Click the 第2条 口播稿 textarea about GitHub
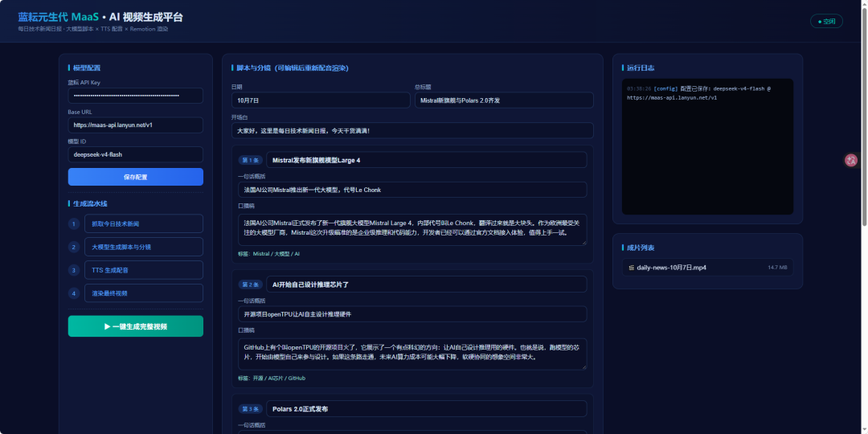 (x=412, y=354)
